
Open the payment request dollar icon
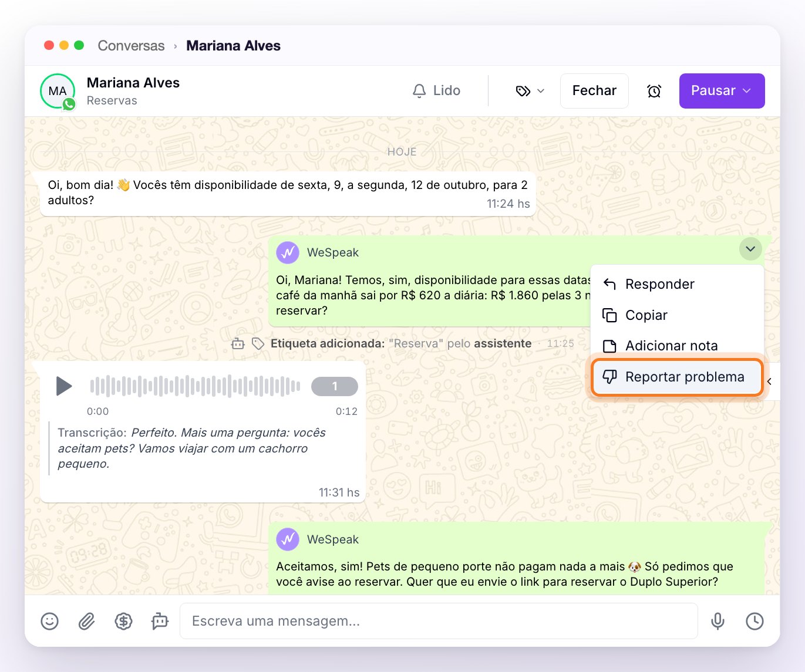(123, 621)
